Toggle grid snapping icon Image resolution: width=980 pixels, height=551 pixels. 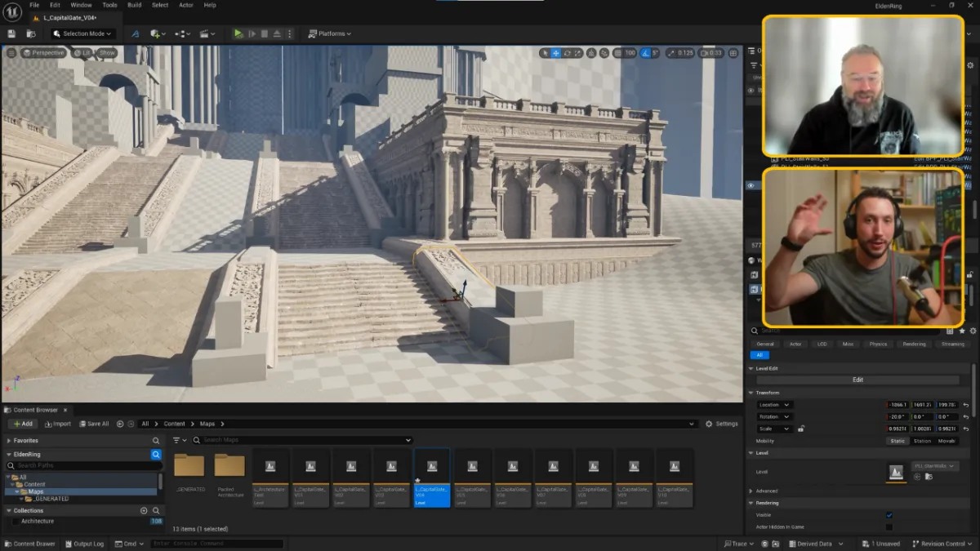pos(617,53)
